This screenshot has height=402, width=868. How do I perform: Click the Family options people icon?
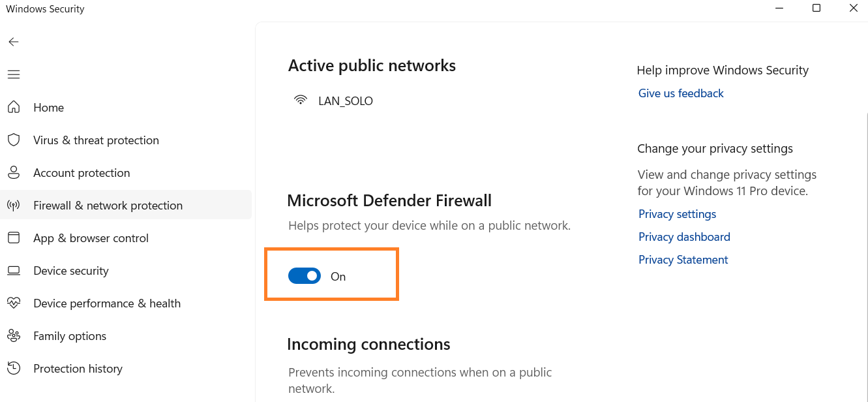14,336
